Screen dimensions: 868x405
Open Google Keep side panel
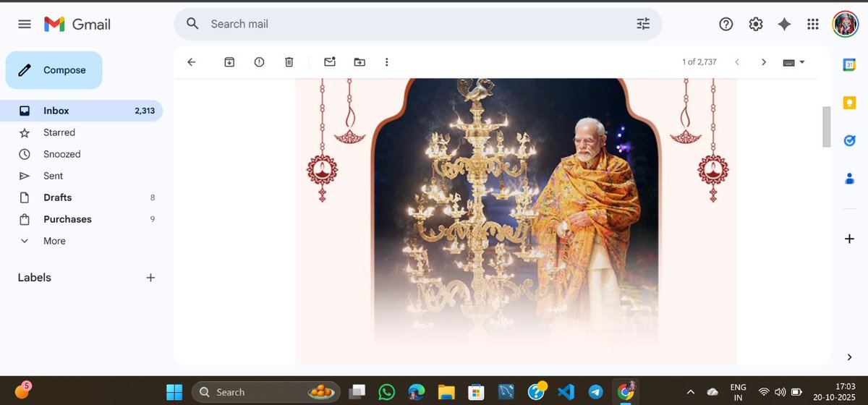tap(850, 103)
